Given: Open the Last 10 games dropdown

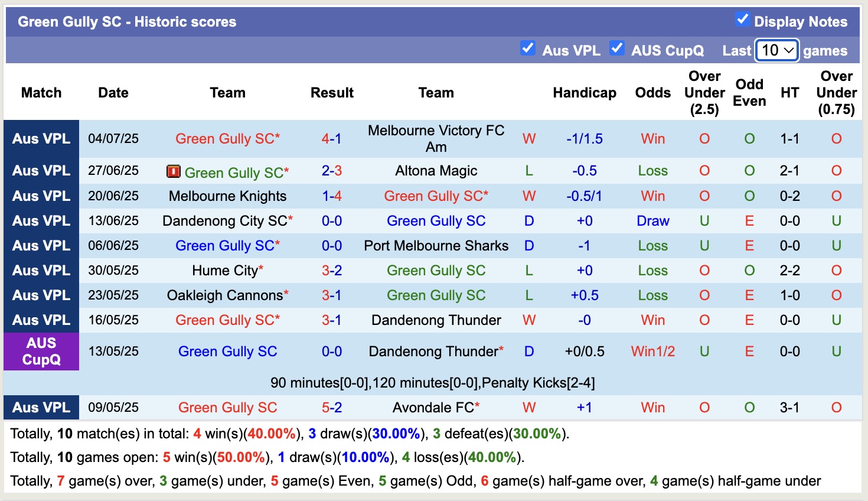Looking at the screenshot, I should pos(776,50).
